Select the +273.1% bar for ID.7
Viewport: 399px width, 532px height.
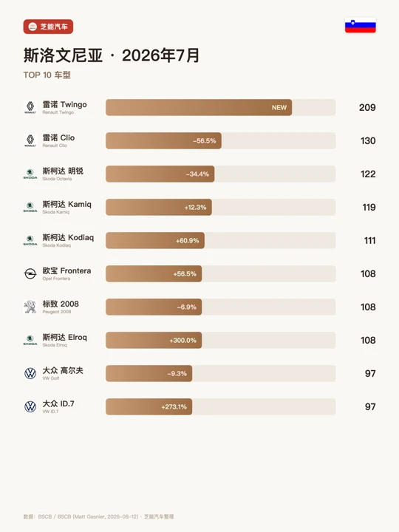149,407
